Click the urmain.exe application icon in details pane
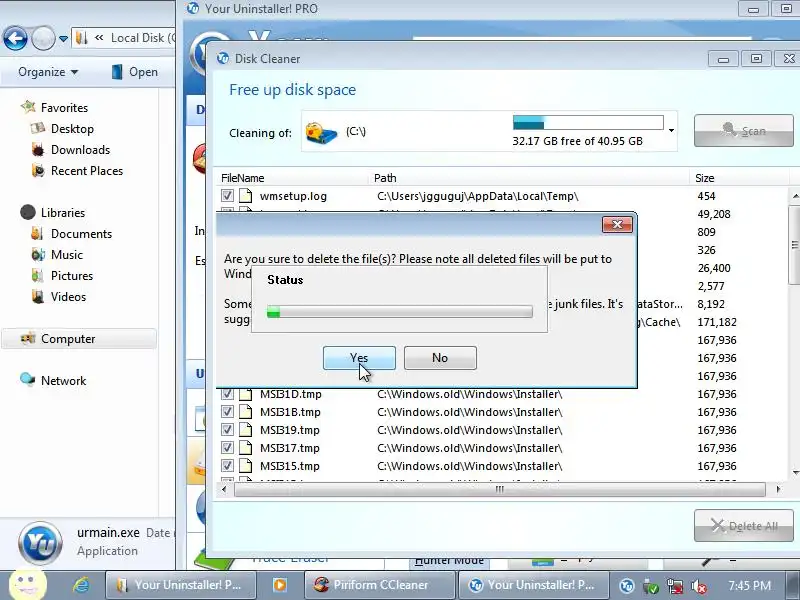800x600 pixels. click(40, 544)
